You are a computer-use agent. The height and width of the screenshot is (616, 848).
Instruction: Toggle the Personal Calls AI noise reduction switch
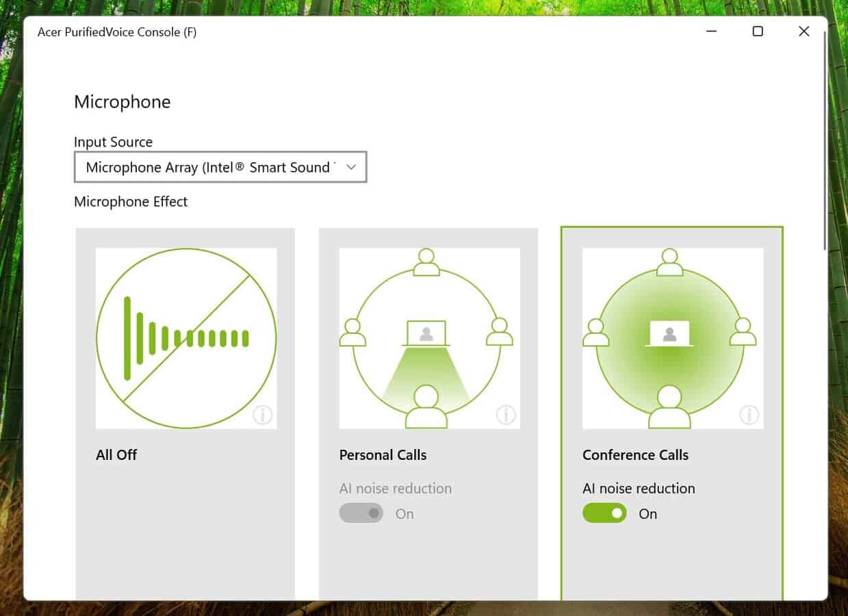click(x=361, y=513)
